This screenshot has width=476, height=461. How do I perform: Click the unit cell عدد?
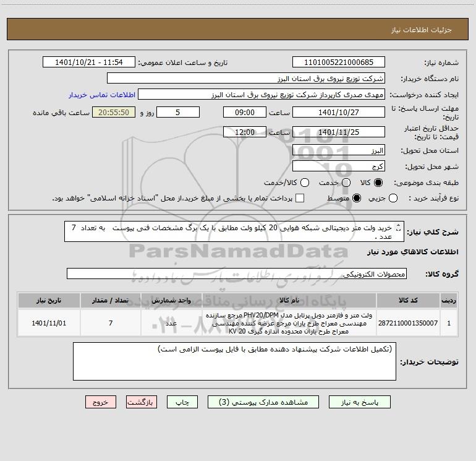pos(171,323)
